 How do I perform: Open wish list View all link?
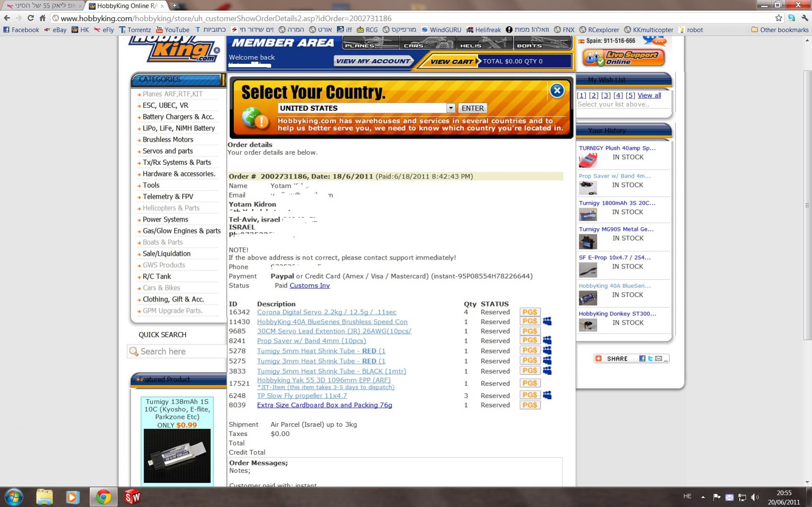coord(649,95)
